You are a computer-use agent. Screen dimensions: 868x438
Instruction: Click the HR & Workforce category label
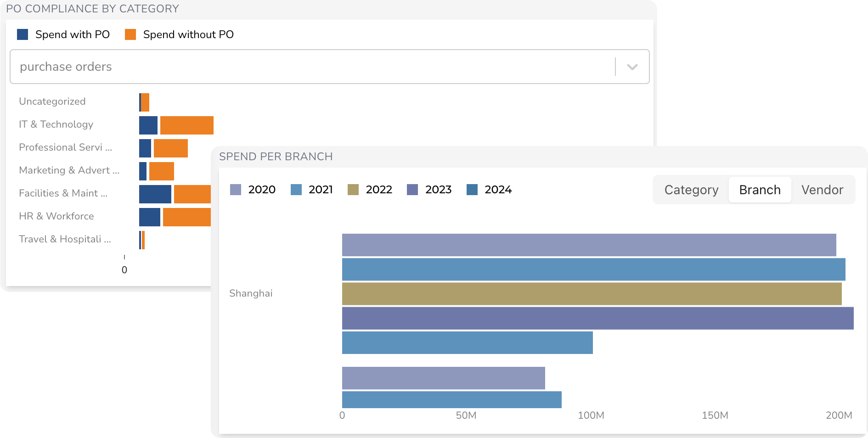(x=56, y=216)
